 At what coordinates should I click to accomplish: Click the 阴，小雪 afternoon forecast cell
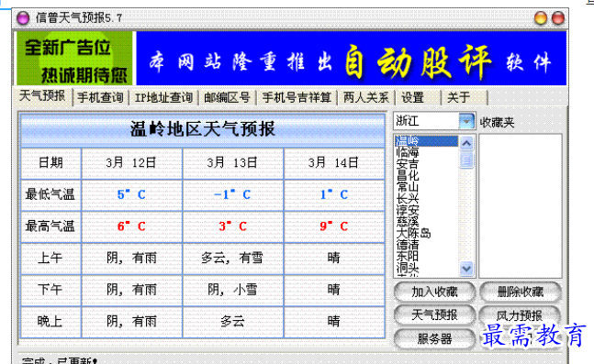(232, 291)
